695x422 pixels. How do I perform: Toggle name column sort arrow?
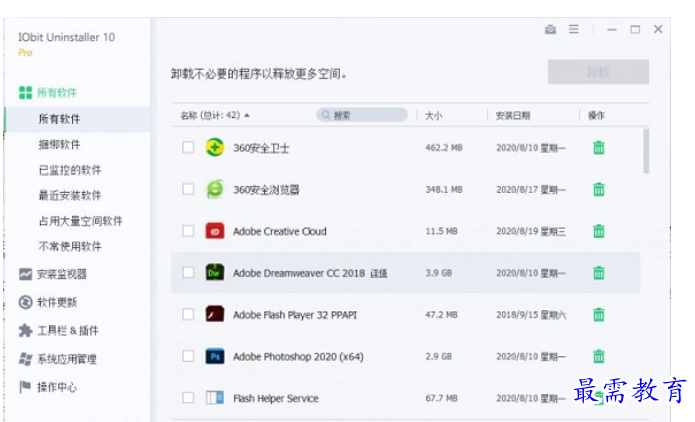247,115
